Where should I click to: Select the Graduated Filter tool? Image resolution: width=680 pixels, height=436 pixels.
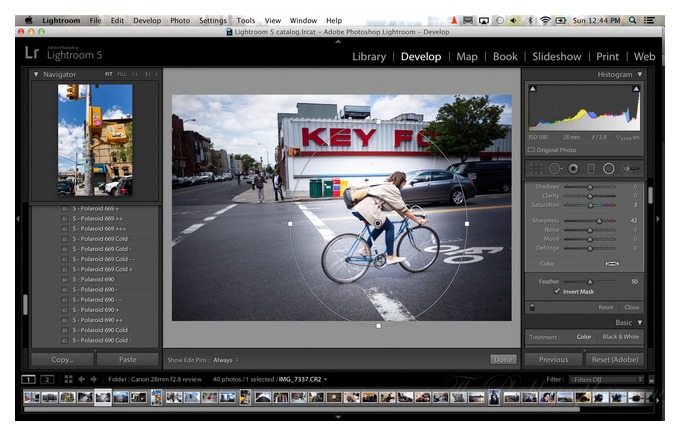591,169
